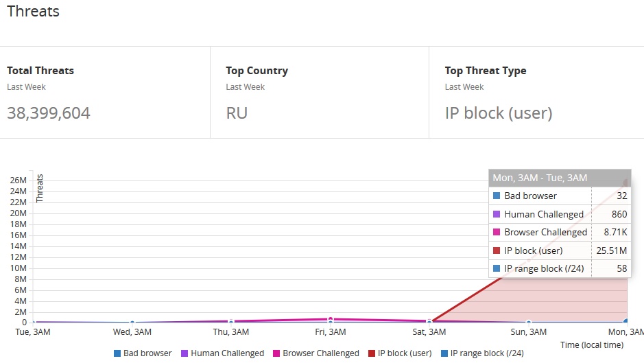Toggle IP range block (/24) legend label
Image resolution: width=644 pixels, height=363 pixels.
point(486,353)
